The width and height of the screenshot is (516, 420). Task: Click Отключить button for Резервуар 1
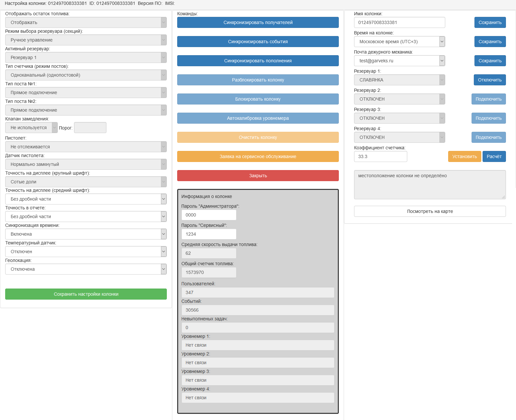(x=489, y=80)
